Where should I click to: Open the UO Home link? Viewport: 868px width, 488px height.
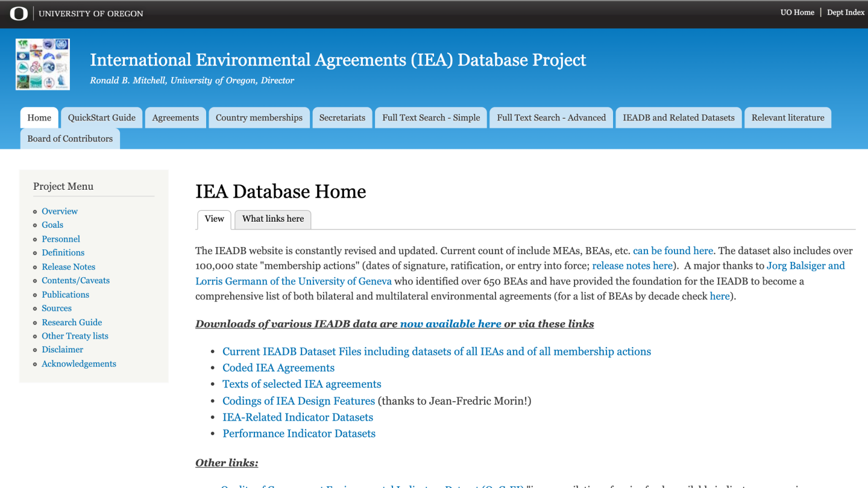tap(797, 12)
